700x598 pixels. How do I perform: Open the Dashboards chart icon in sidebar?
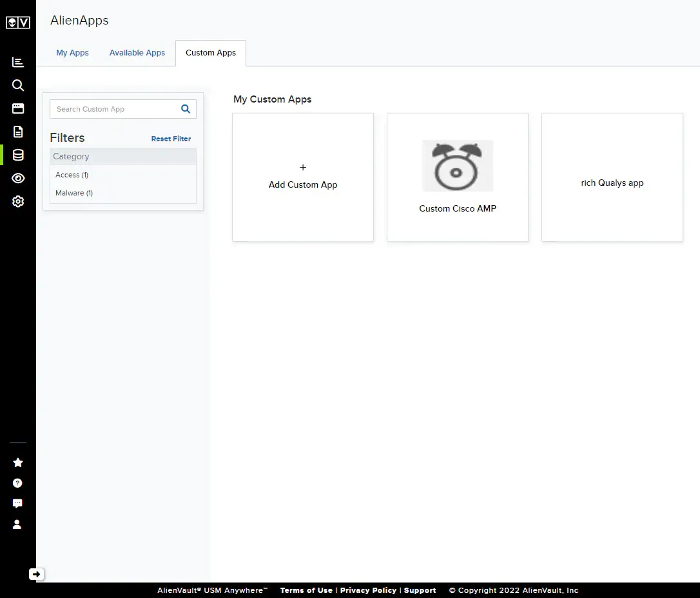click(18, 62)
